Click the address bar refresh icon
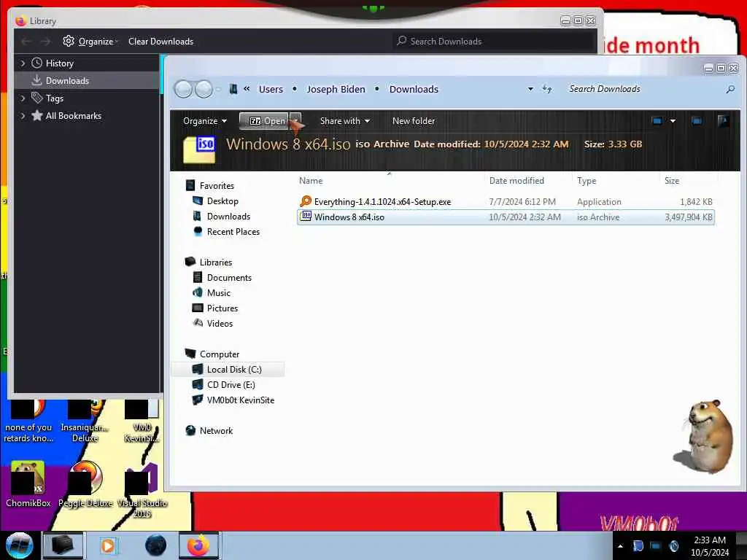 pos(547,89)
